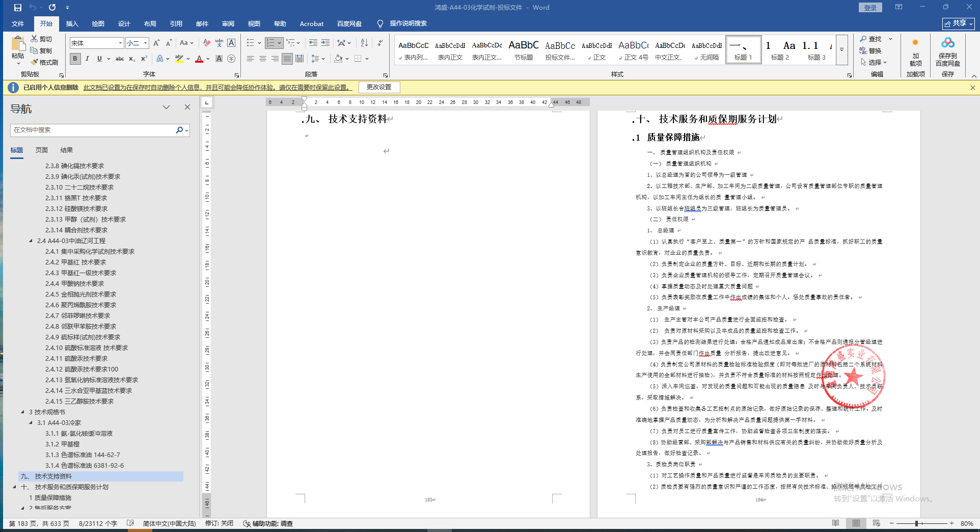Screen dimensions: 980x532
Task: Click the clear formatting eraser icon
Action: coord(206,43)
